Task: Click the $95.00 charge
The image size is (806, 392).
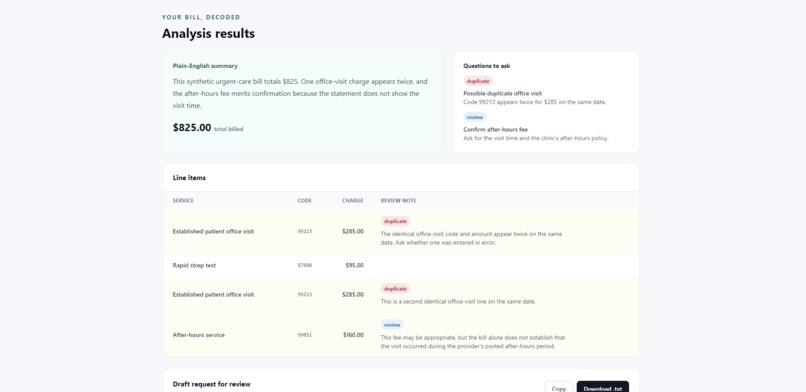Action: pyautogui.click(x=354, y=266)
